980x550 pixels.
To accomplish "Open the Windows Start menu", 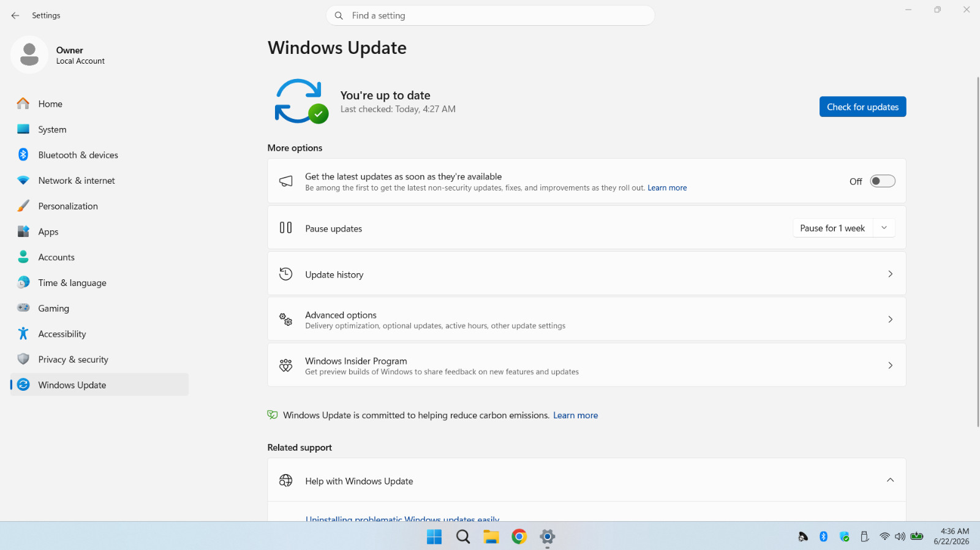I will 434,537.
